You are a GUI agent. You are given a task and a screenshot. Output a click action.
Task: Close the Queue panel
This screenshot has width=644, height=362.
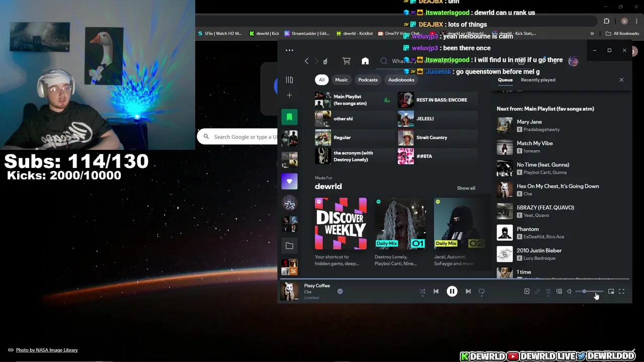pyautogui.click(x=621, y=80)
